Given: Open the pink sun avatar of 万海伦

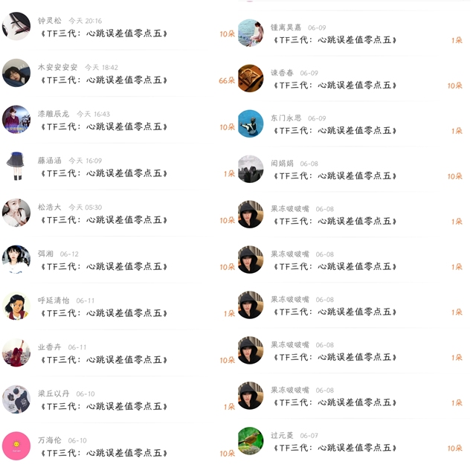Looking at the screenshot, I should (x=16, y=446).
